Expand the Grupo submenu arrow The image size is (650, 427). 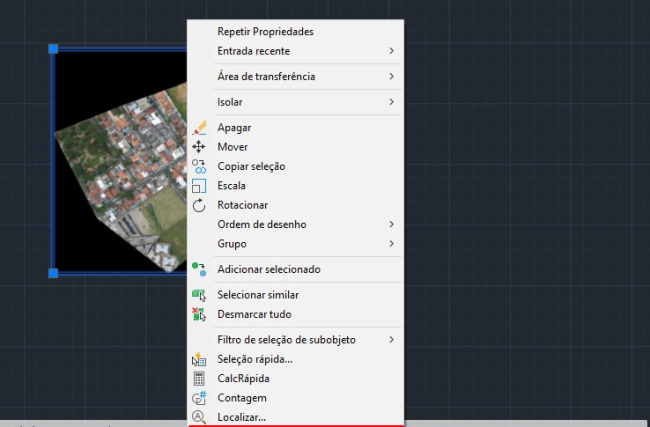[x=391, y=244]
